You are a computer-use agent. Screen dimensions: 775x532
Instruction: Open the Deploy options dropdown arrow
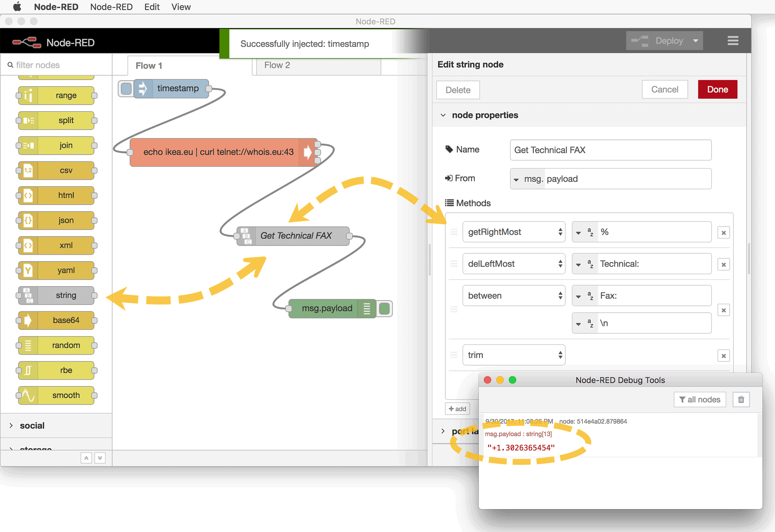point(696,41)
